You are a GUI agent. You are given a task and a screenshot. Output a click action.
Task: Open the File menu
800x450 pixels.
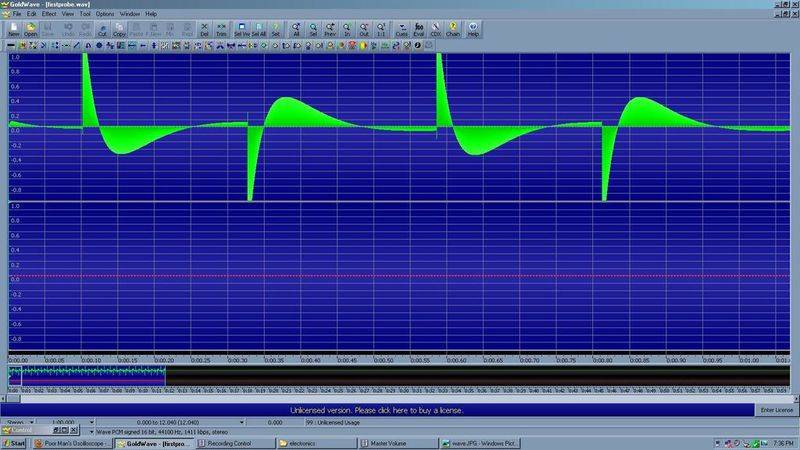[16, 14]
